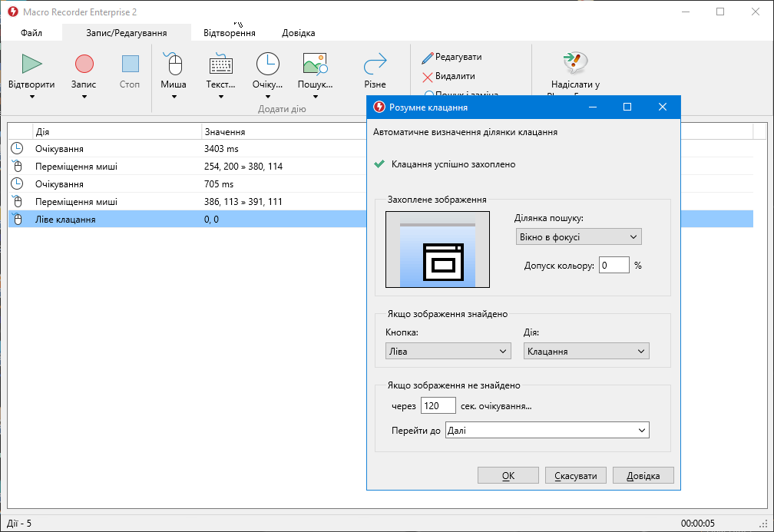This screenshot has height=532, width=774.
Task: Click the Macro Recorder logo in the title bar
Action: [x=13, y=12]
